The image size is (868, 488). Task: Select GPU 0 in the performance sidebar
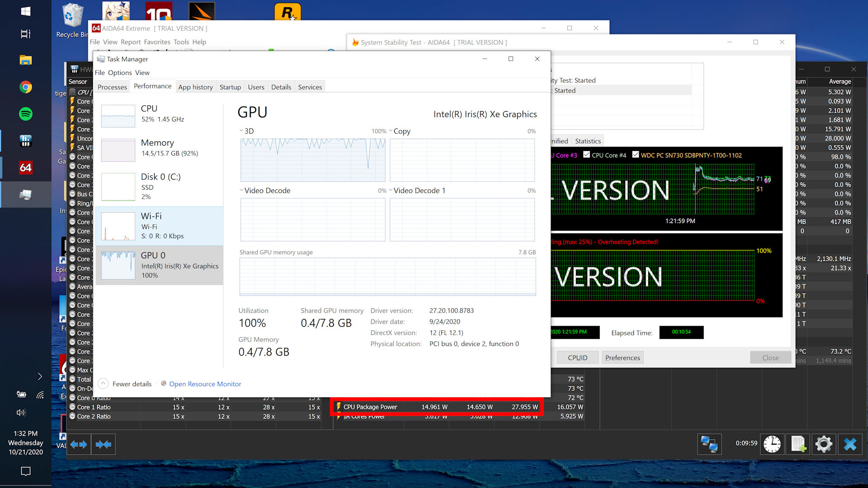(159, 265)
